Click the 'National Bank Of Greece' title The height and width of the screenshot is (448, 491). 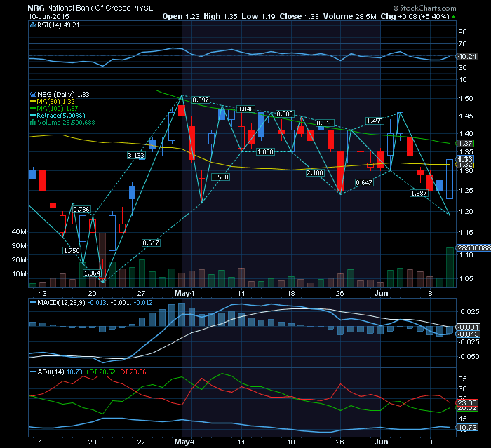(x=88, y=8)
